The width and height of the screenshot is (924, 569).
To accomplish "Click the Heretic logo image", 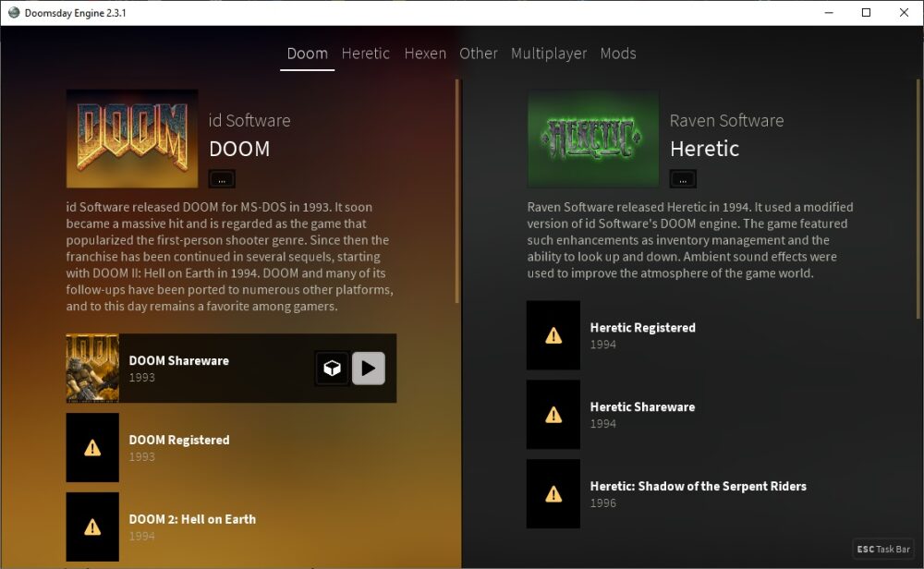I will 593,139.
